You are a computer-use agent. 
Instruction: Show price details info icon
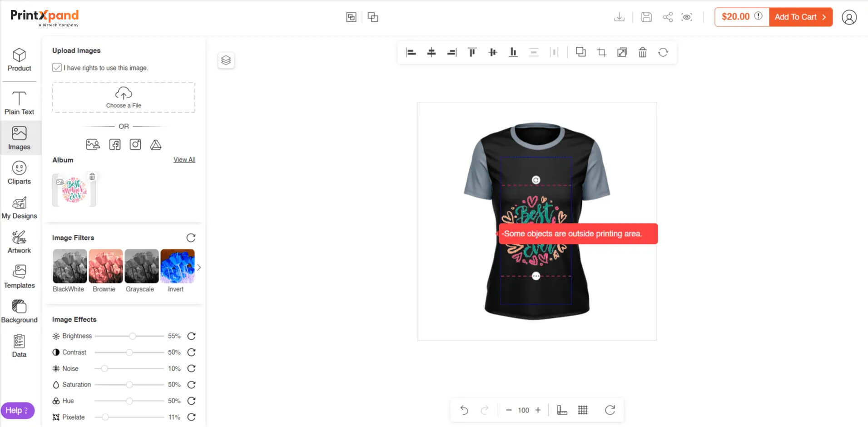pos(759,16)
